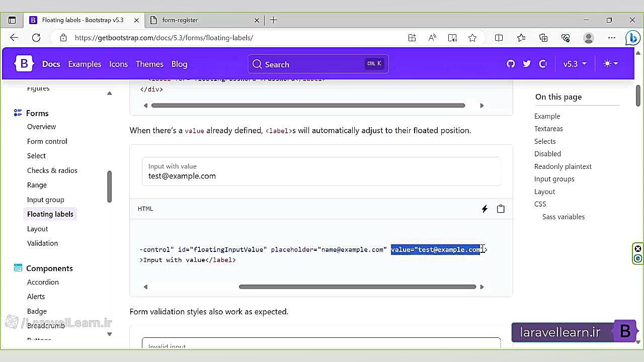
Task: Open the Twitter icon link in the navbar
Action: click(x=527, y=64)
